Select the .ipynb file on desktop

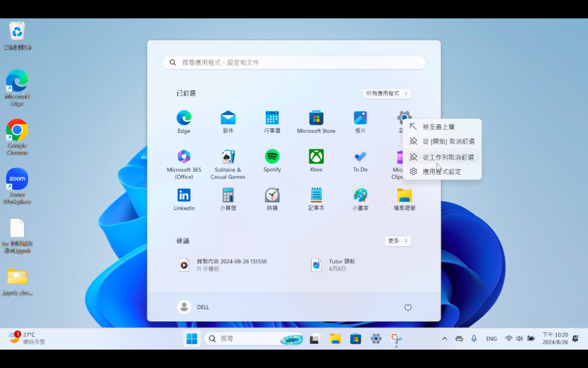pos(17,236)
